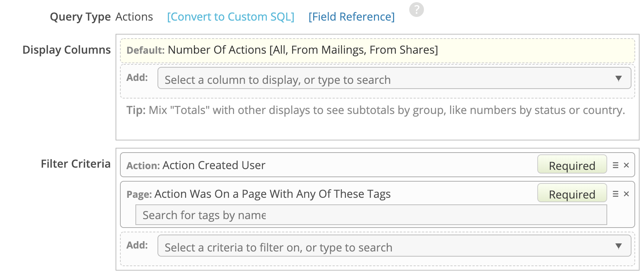Remove the Page tags filter

coord(626,194)
